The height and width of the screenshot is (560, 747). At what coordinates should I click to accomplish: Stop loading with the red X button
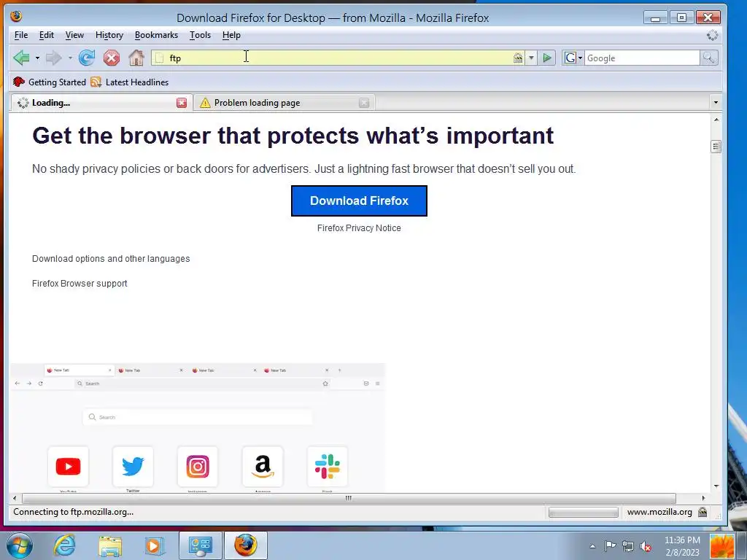[112, 58]
